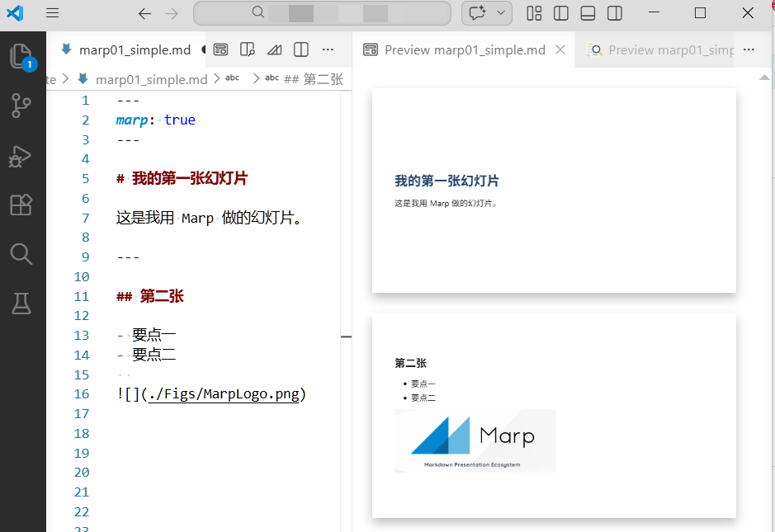Open the hamburger application menu
Image resolution: width=775 pixels, height=532 pixels.
[x=52, y=13]
